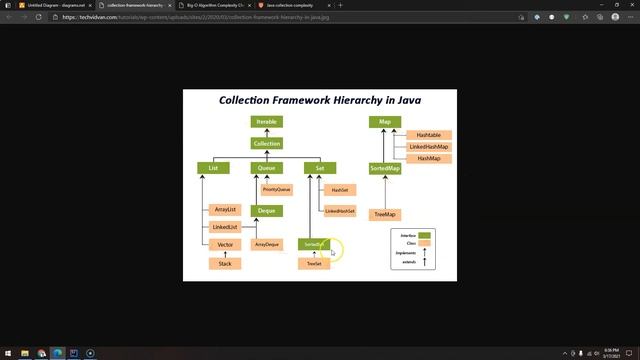This screenshot has height=360, width=640.
Task: Open the volume control tray icon
Action: (x=597, y=353)
